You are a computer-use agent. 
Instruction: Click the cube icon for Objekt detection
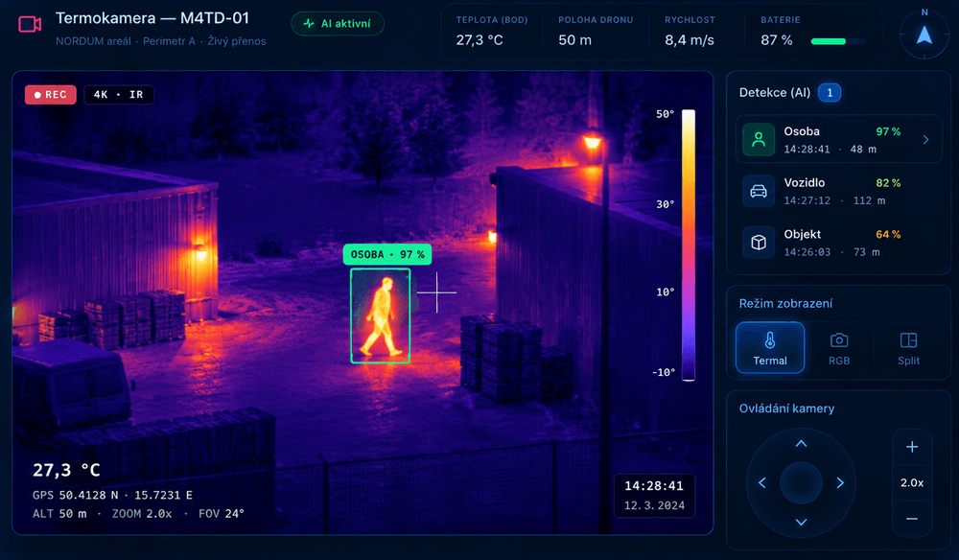pyautogui.click(x=759, y=243)
